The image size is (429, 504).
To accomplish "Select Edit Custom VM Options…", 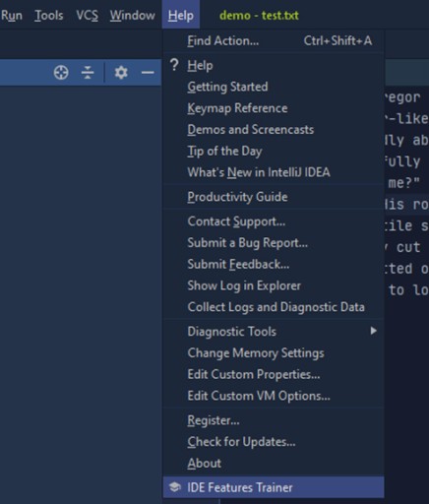I will (274, 396).
